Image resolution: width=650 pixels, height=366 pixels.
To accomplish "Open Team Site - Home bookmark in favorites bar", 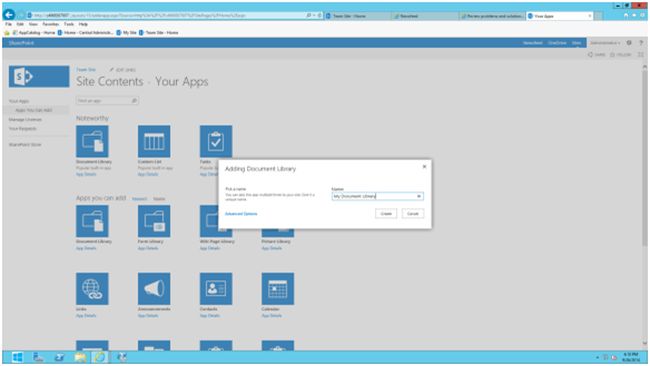I will tap(159, 32).
